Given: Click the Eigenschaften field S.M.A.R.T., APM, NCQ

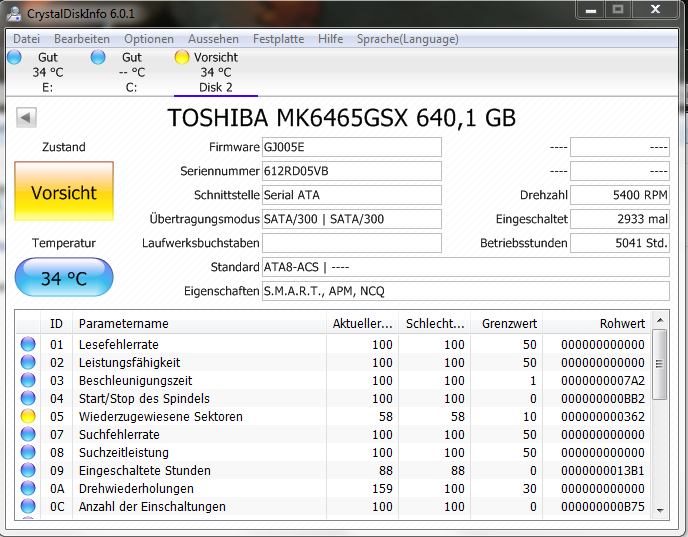Looking at the screenshot, I should 466,291.
